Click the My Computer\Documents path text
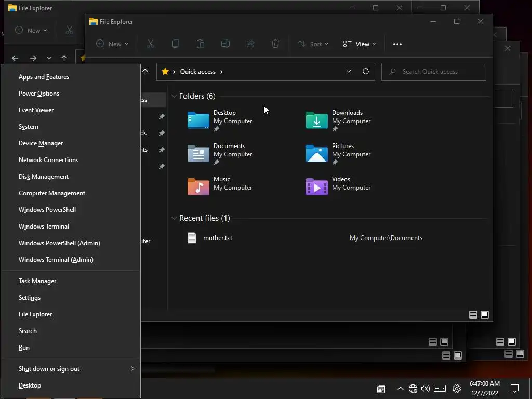Image resolution: width=532 pixels, height=399 pixels. 386,238
